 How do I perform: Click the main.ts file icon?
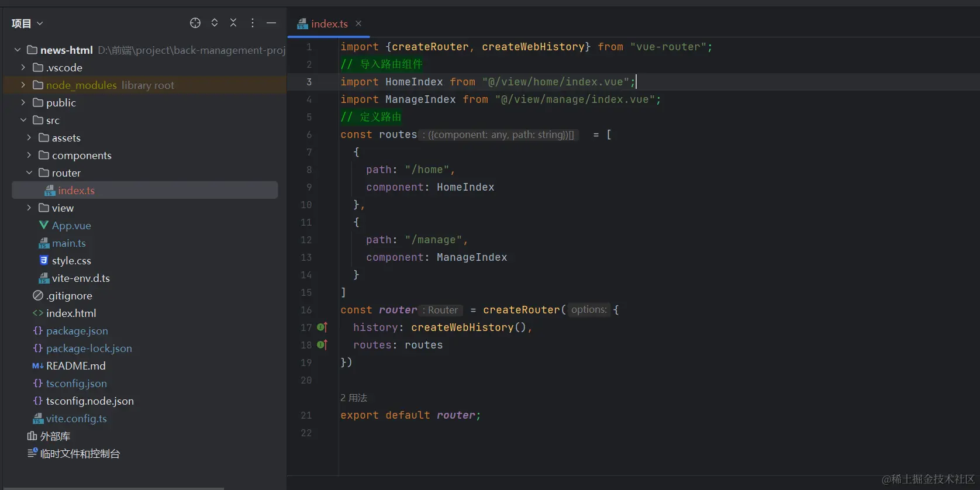tap(44, 243)
